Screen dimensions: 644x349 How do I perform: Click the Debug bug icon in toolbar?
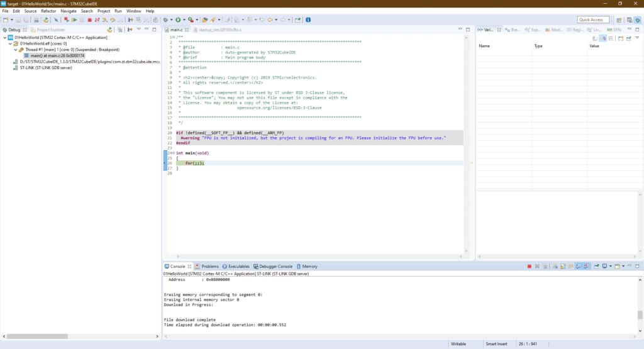[165, 20]
